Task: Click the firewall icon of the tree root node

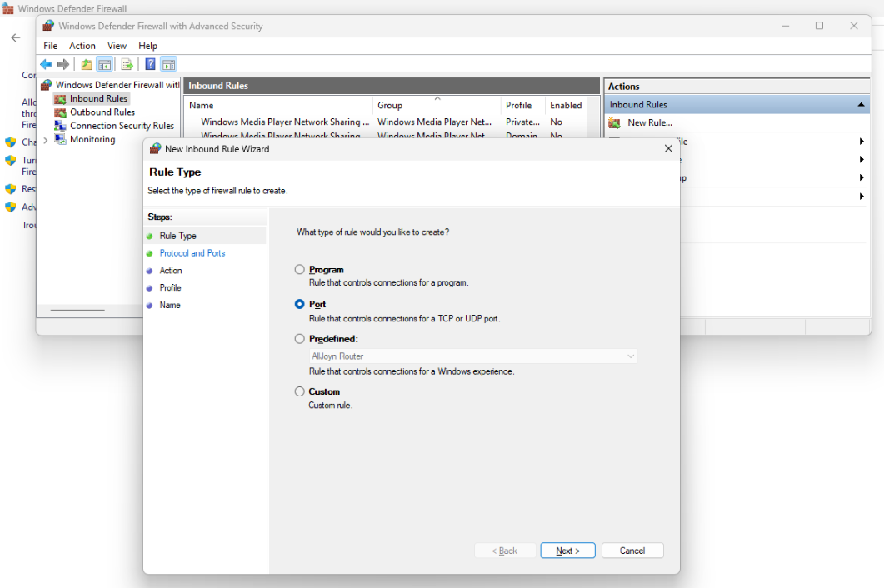Action: (46, 85)
